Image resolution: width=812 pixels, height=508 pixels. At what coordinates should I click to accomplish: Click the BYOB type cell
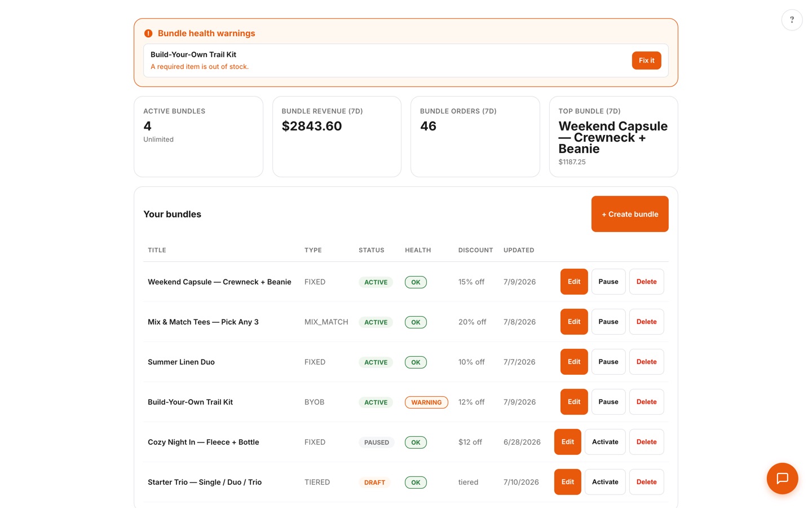click(315, 402)
